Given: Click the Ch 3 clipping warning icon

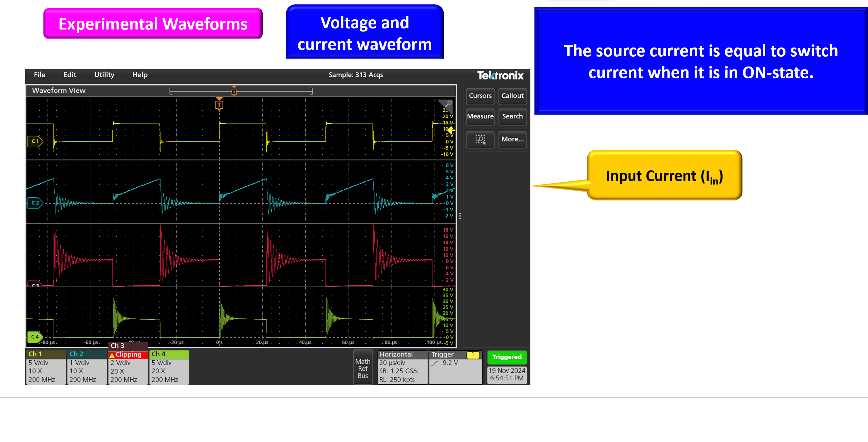Looking at the screenshot, I should pos(112,355).
